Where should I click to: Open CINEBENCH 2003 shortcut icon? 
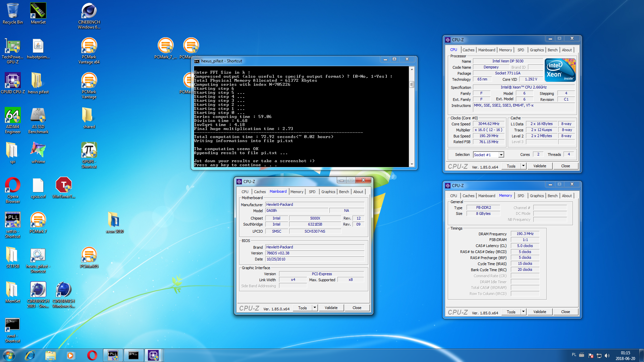pyautogui.click(x=38, y=295)
